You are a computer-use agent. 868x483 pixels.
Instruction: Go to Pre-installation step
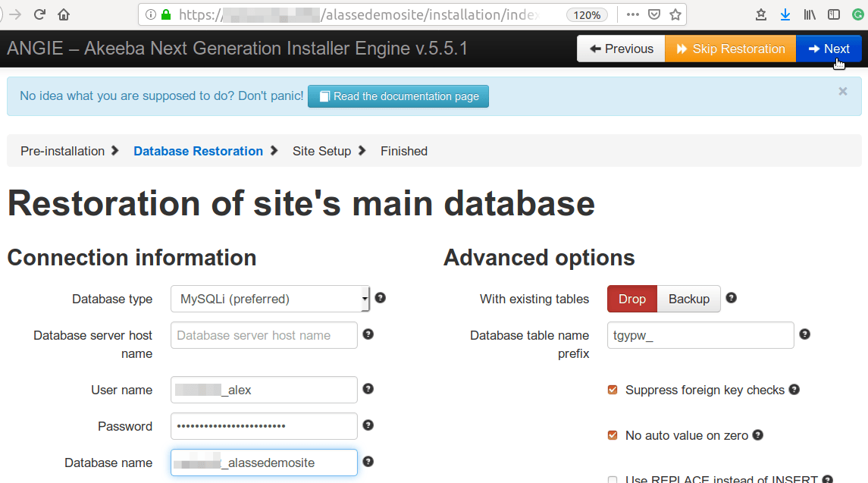[x=63, y=151]
